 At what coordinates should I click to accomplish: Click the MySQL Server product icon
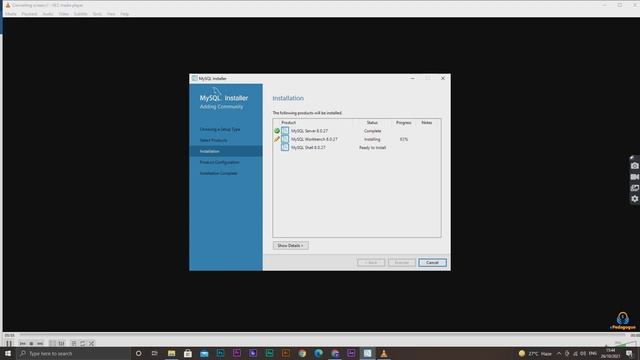point(285,131)
